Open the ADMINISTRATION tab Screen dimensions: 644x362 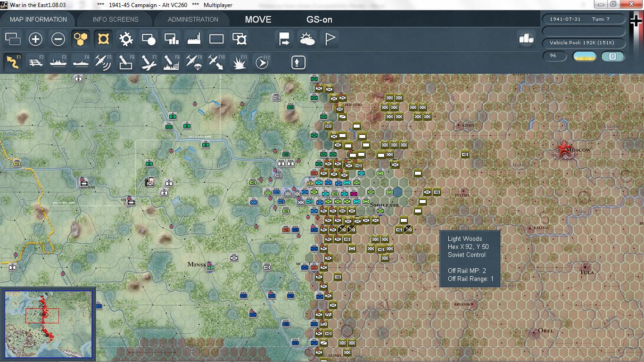click(193, 19)
